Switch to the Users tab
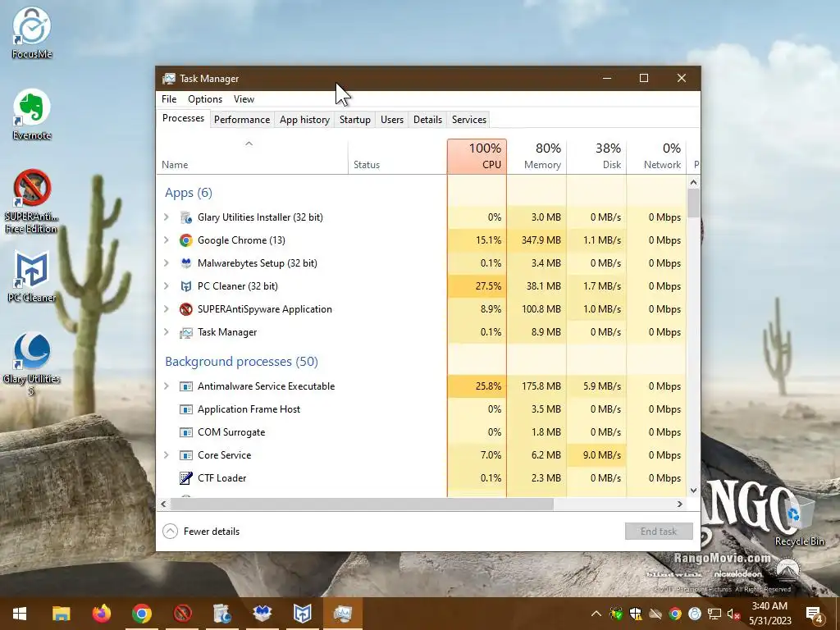The image size is (840, 630). click(x=391, y=120)
